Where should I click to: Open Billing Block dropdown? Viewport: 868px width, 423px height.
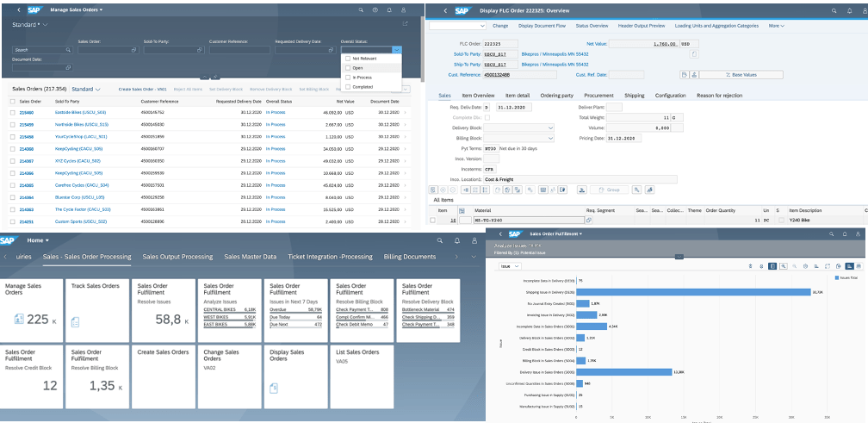(550, 138)
